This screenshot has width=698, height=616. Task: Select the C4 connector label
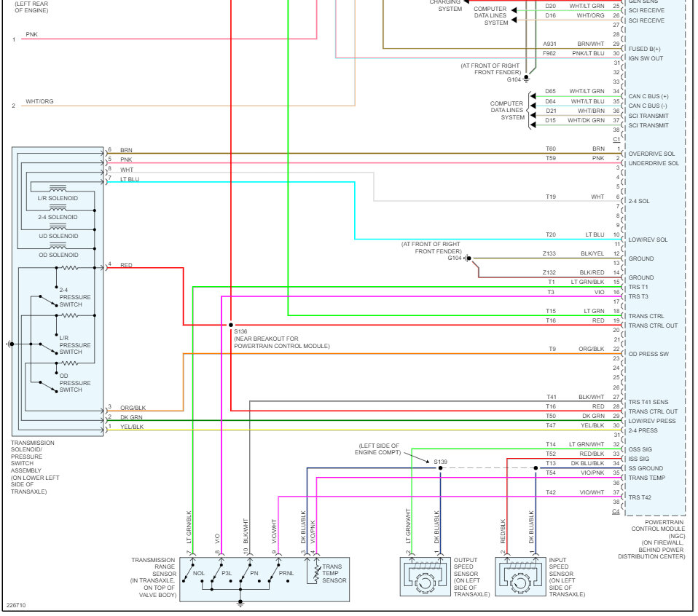tap(616, 511)
